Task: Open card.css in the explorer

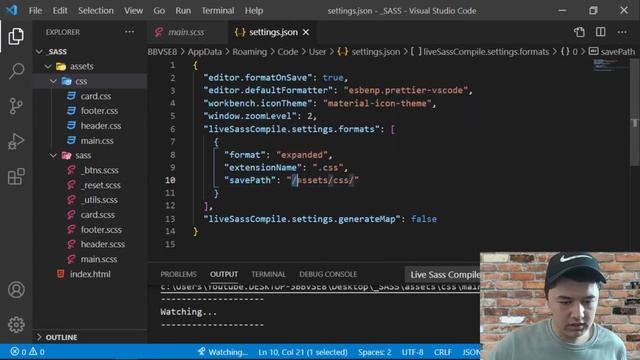Action: 96,96
